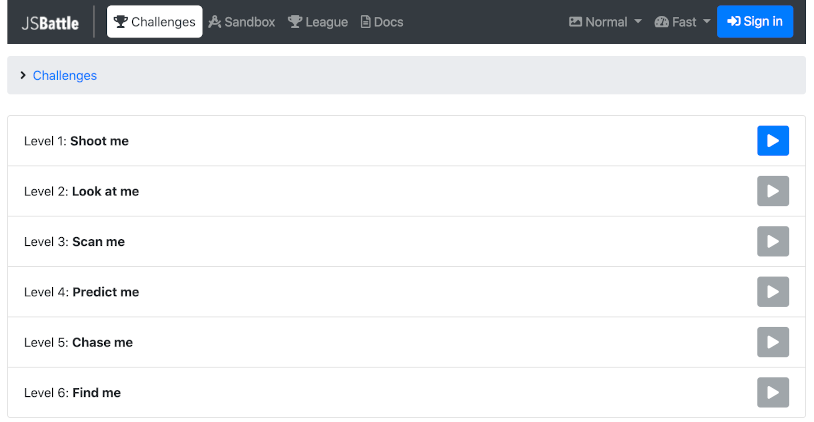Click Level 6 Find me play icon
The width and height of the screenshot is (814, 422).
(772, 392)
